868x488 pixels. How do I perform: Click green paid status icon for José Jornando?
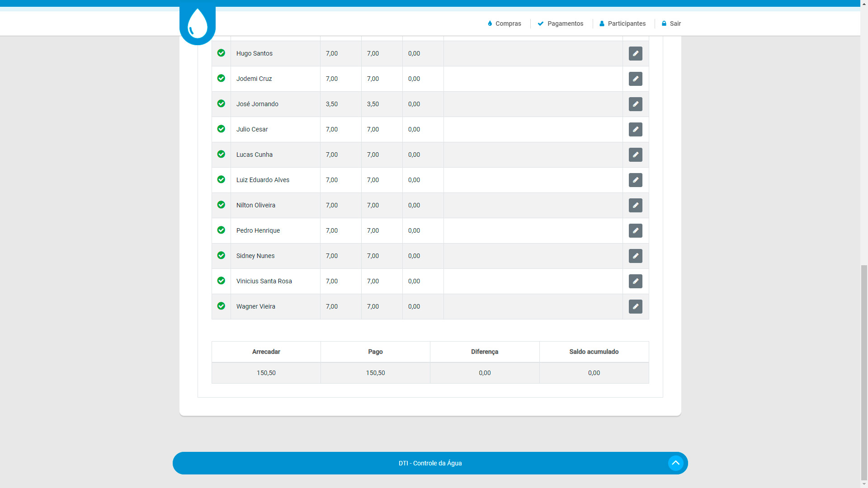(221, 103)
